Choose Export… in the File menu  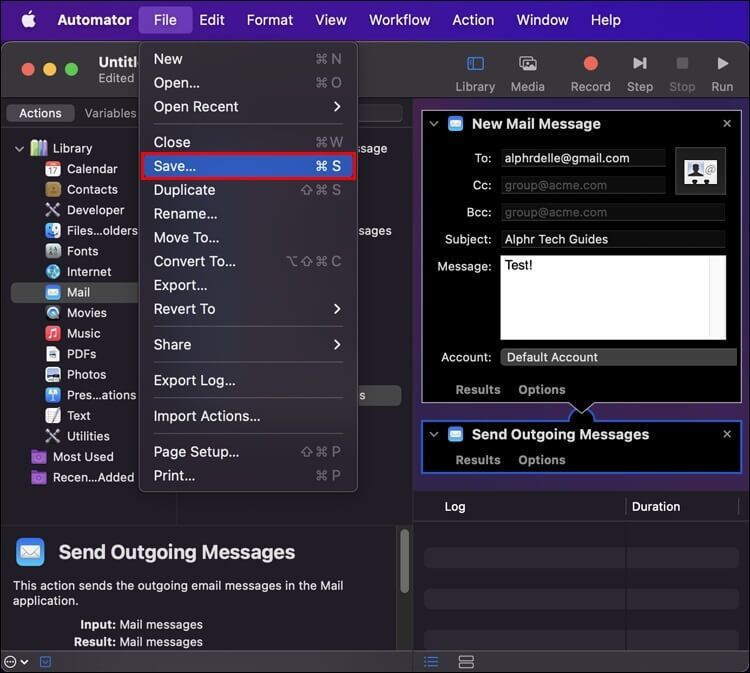pos(247,285)
